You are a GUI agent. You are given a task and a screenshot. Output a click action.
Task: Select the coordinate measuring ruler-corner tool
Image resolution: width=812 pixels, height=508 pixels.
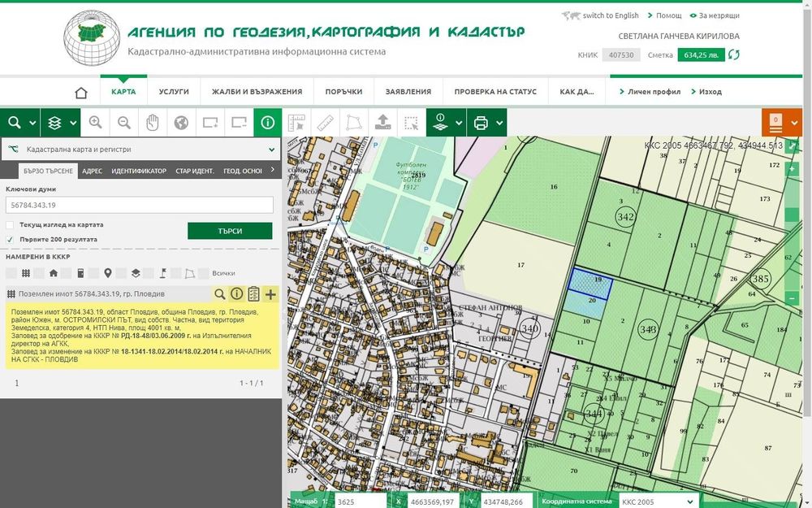[x=296, y=123]
